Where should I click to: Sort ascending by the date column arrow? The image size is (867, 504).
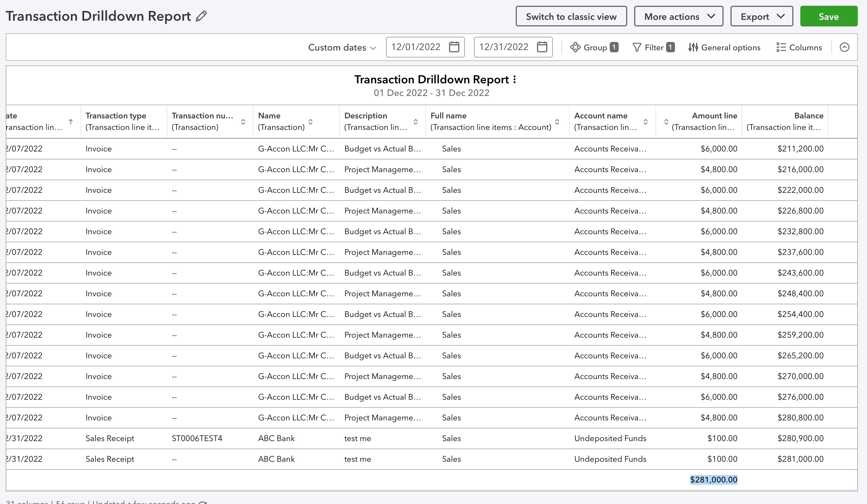click(70, 122)
